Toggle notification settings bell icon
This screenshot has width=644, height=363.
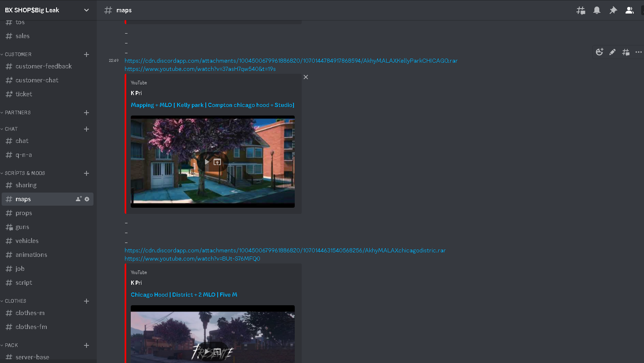pyautogui.click(x=597, y=10)
